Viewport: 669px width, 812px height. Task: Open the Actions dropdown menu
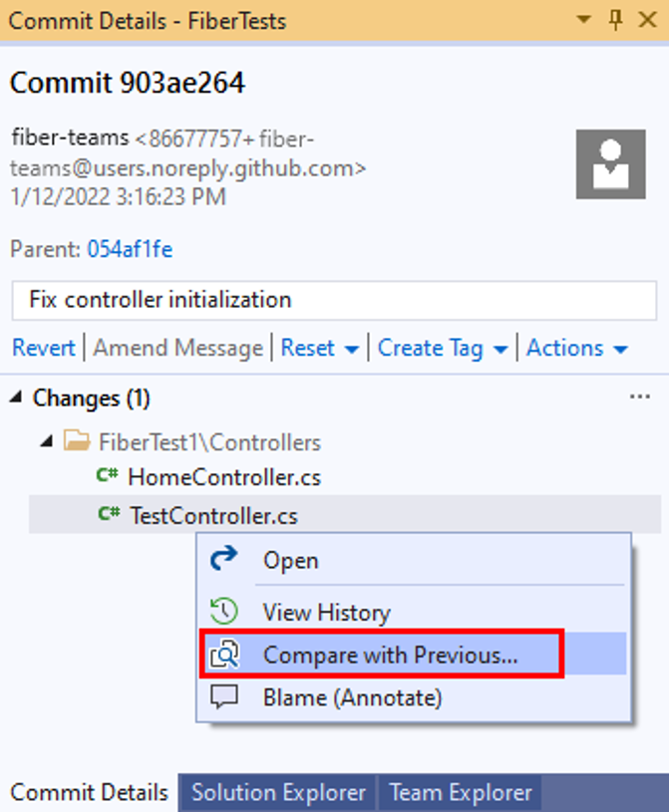coord(577,348)
